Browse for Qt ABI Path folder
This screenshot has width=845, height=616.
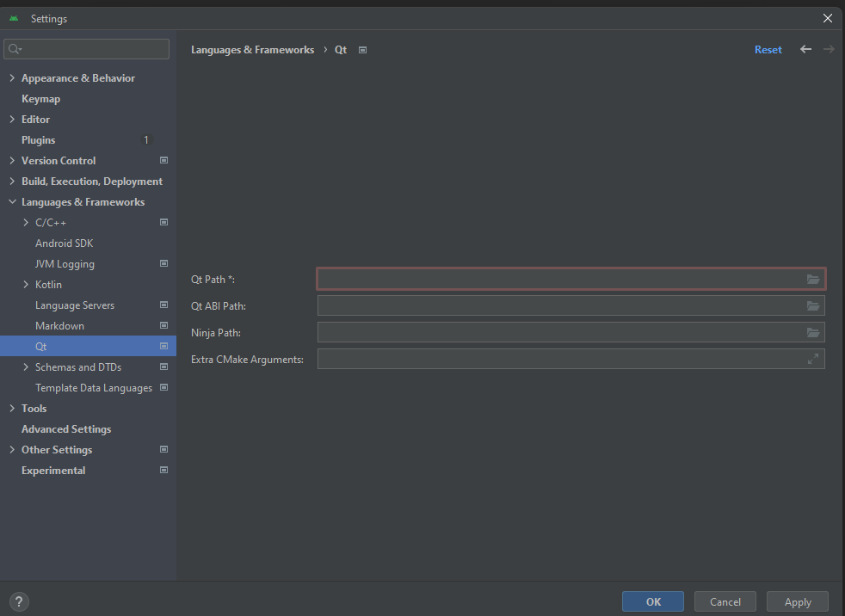pyautogui.click(x=813, y=305)
